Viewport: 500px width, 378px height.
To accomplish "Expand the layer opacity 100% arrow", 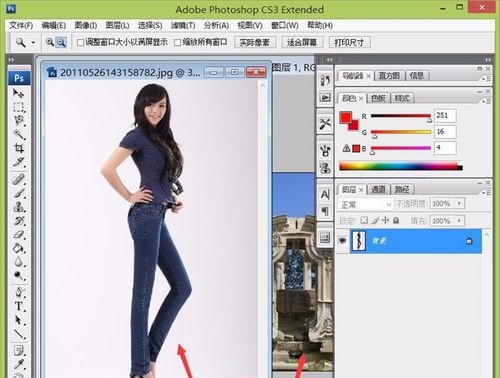I will [x=459, y=203].
